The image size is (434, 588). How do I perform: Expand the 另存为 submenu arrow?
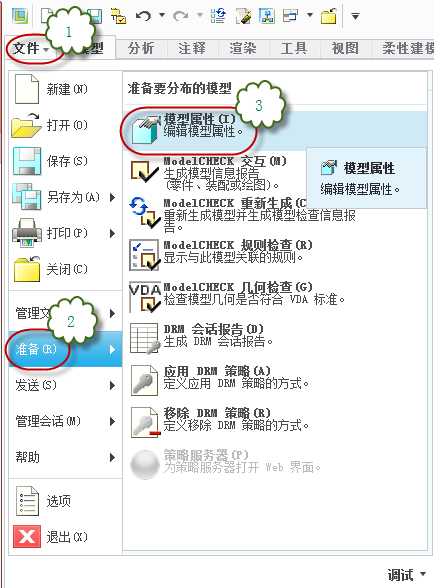point(112,197)
